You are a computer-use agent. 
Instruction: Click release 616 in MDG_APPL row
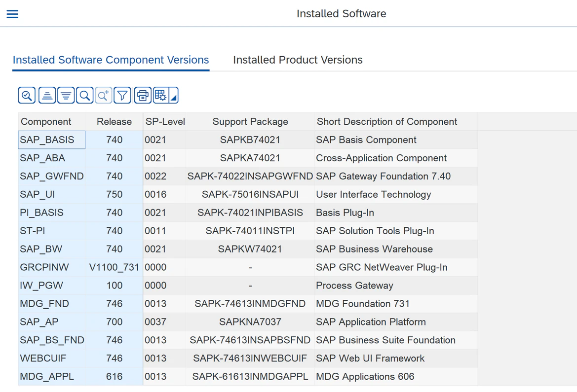pyautogui.click(x=114, y=377)
